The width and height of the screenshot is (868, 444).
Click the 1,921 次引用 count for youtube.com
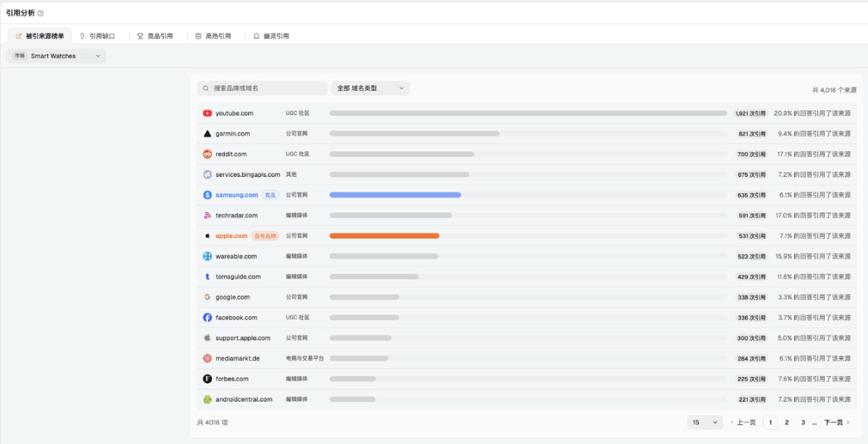tap(750, 114)
